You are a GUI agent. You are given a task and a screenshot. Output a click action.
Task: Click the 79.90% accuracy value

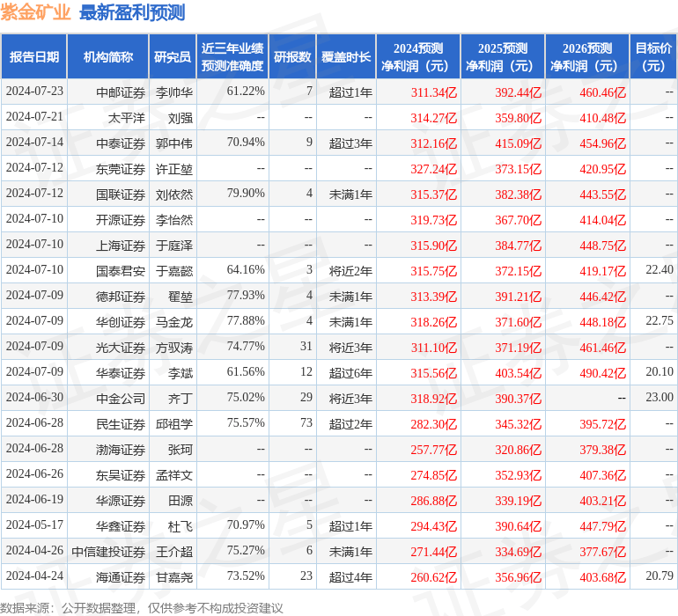pos(246,194)
